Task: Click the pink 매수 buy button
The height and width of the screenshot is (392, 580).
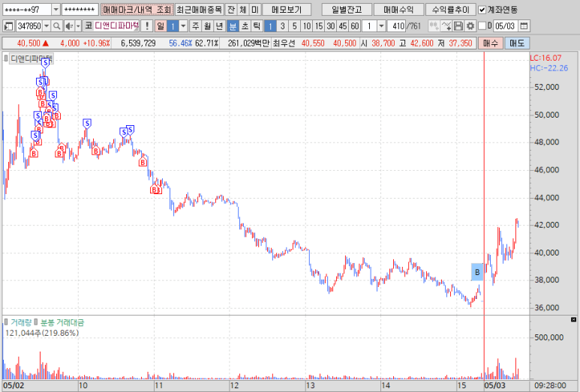Action: click(491, 43)
